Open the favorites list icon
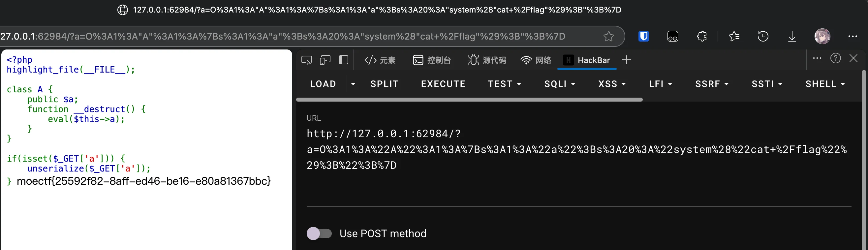The width and height of the screenshot is (868, 250). point(733,36)
